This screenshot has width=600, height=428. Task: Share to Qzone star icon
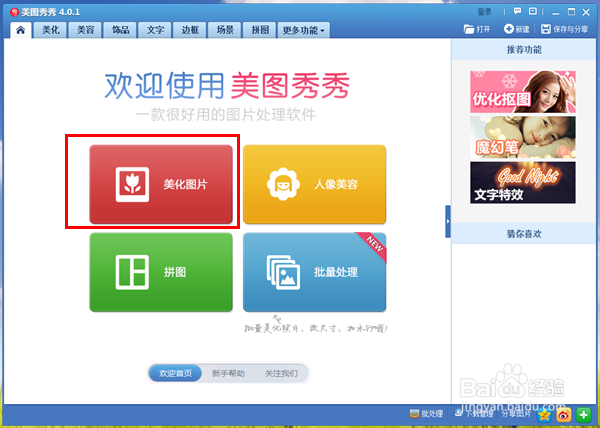point(544,415)
